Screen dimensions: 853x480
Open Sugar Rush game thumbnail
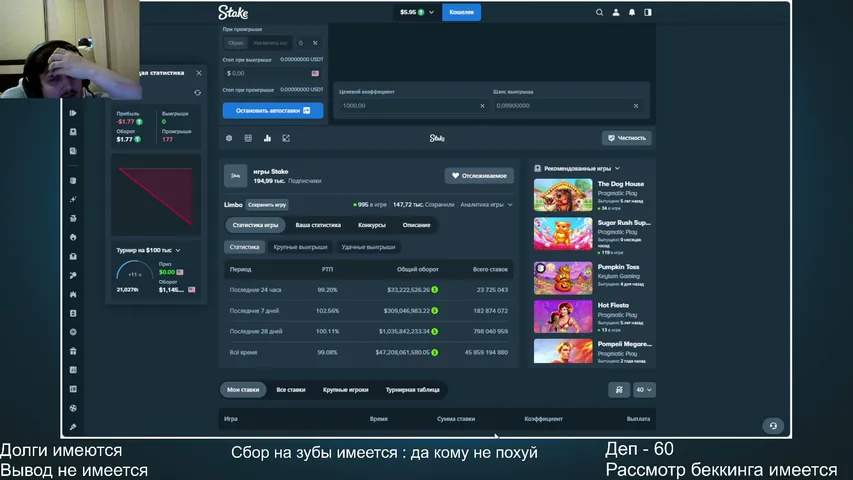tap(563, 234)
